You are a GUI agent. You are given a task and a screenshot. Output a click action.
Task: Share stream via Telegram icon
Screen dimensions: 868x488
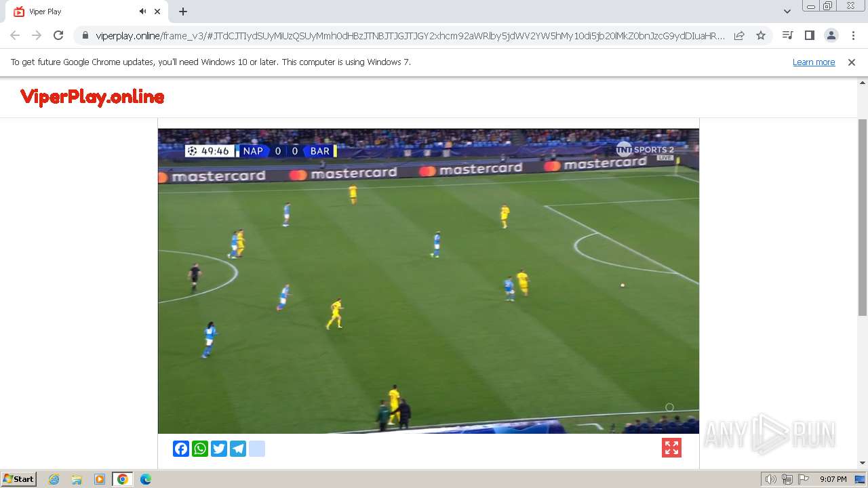(x=238, y=449)
